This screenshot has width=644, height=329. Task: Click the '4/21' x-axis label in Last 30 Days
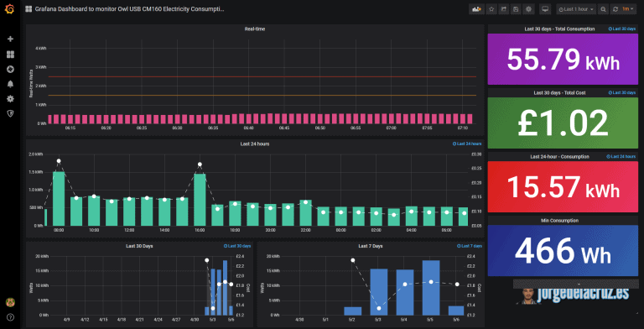(x=140, y=320)
